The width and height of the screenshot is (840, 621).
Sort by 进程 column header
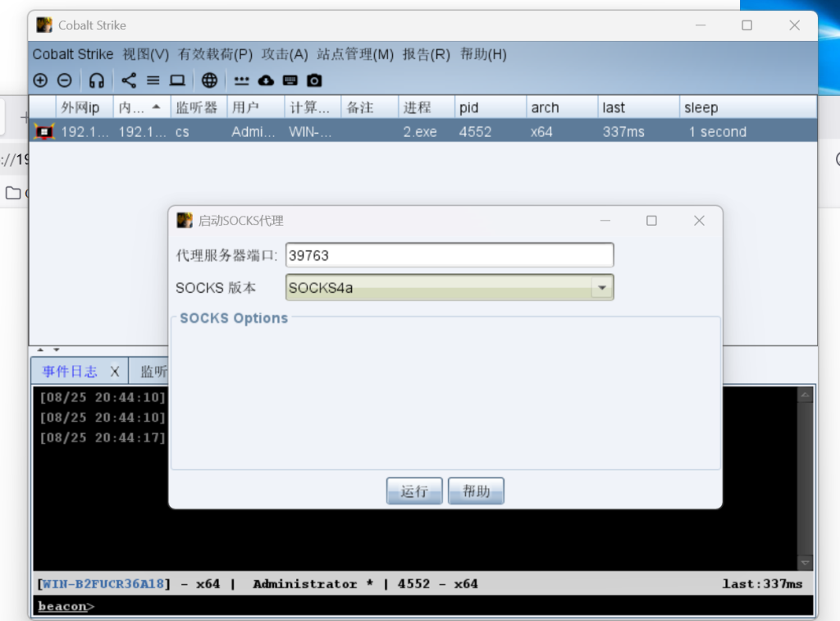click(x=427, y=107)
